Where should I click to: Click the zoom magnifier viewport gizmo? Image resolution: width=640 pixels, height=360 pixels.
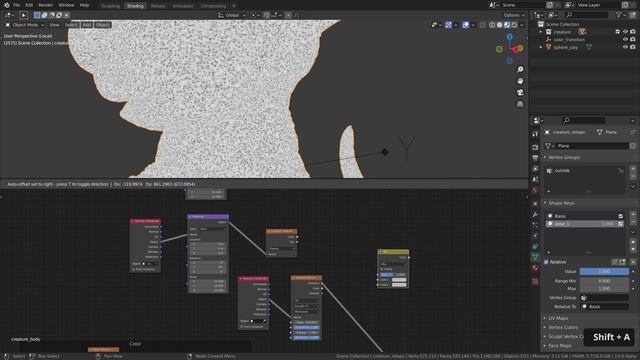pos(520,69)
